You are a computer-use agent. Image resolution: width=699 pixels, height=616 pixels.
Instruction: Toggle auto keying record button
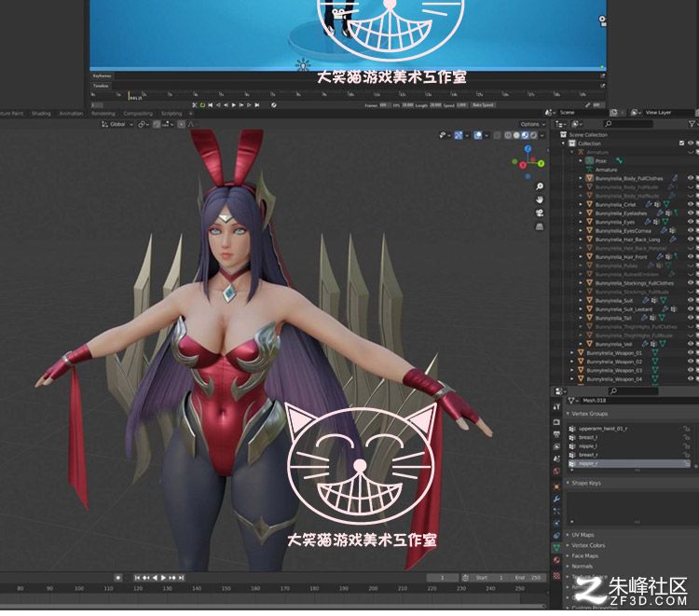118,578
